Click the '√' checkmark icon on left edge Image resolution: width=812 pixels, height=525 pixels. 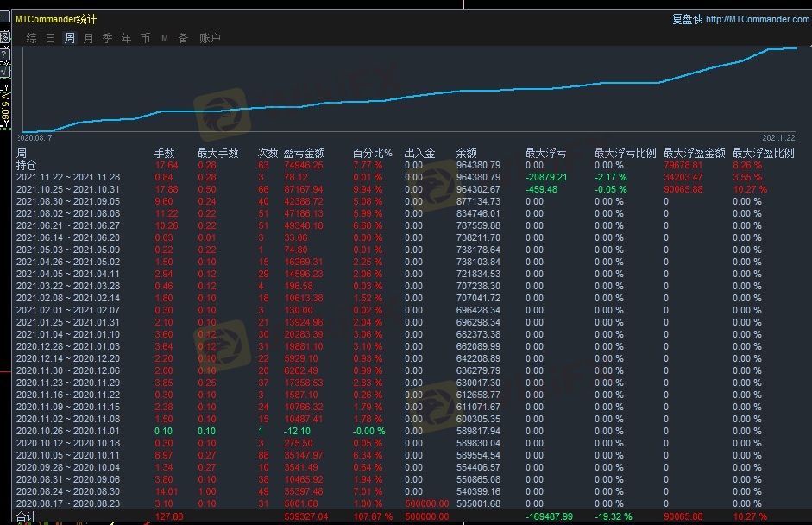[4, 72]
